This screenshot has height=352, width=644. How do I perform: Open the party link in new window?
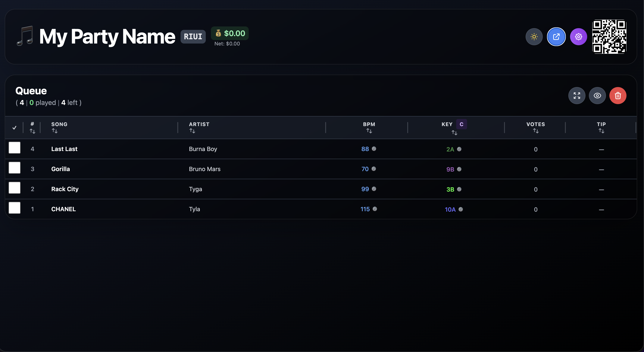tap(556, 37)
